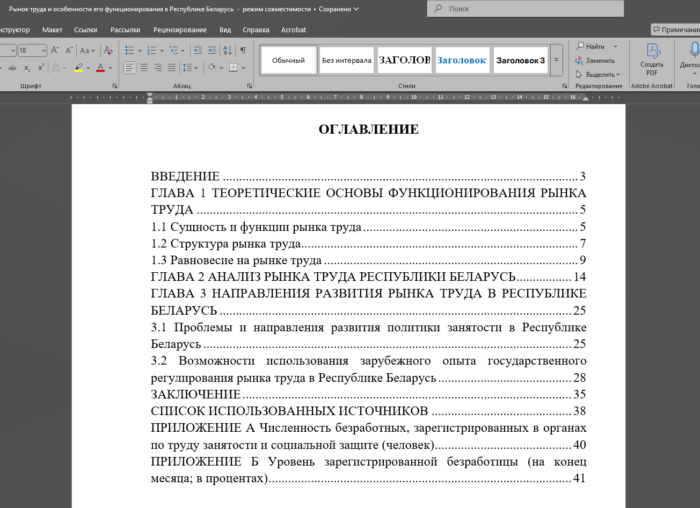This screenshot has height=508, width=700.
Task: Justify the text
Action: [172, 68]
